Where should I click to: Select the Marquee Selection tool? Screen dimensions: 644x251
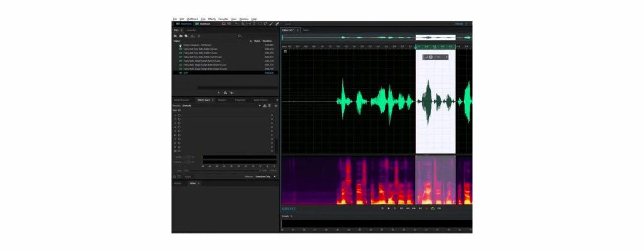(x=260, y=24)
